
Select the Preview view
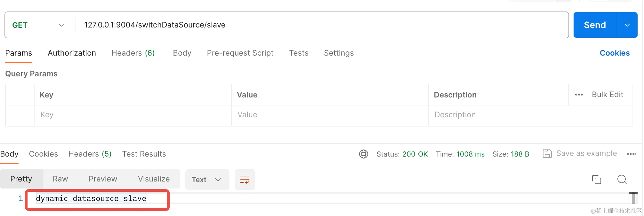click(x=103, y=179)
